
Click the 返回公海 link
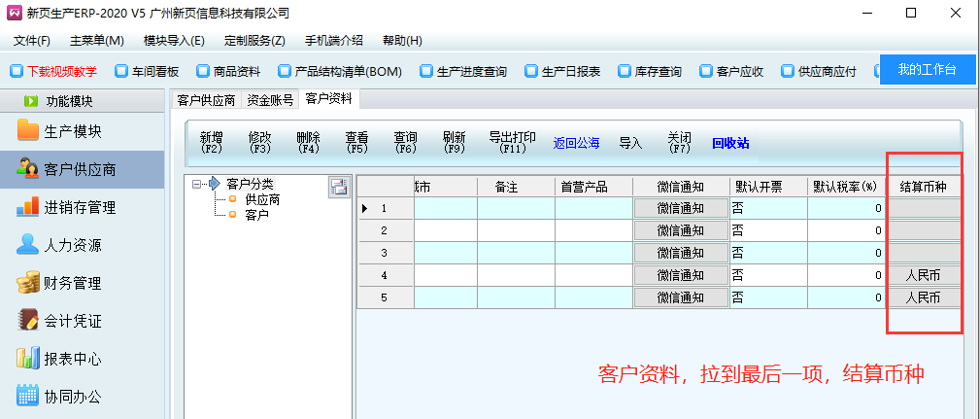[577, 143]
